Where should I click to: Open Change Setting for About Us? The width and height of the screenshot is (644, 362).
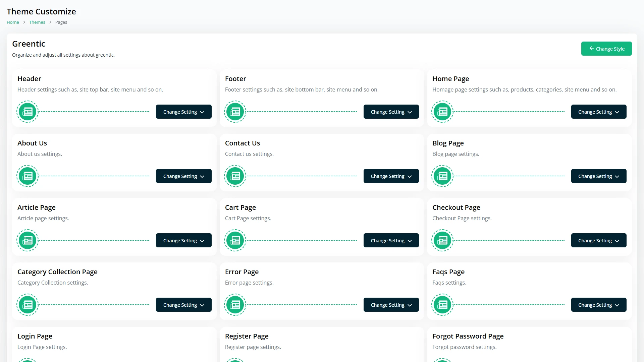(184, 176)
